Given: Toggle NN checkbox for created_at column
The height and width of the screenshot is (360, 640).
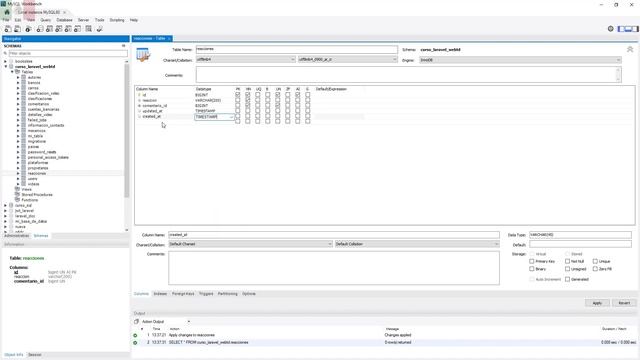Looking at the screenshot, I should (248, 116).
